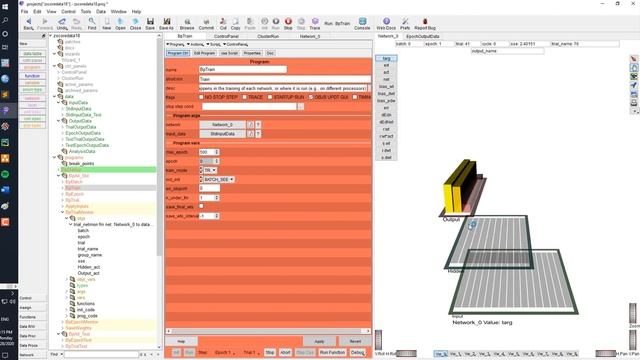Open the Web Docs toolbar icon
Screen dimensions: 640x360
coord(386,23)
